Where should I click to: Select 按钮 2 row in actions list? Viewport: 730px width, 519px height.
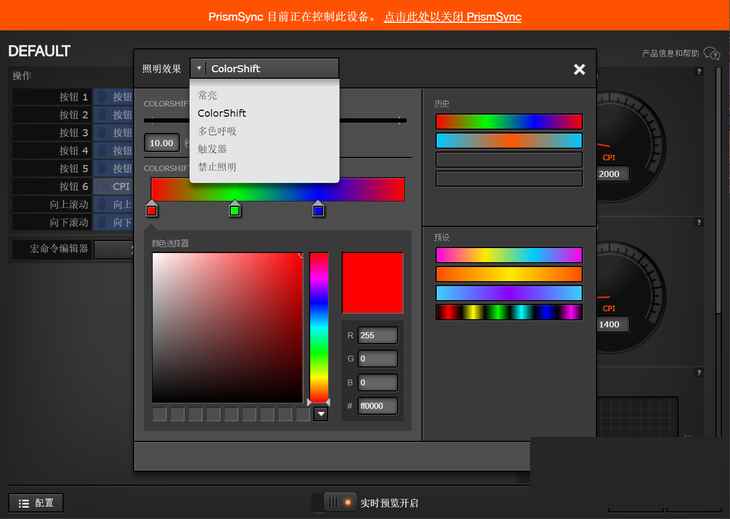(x=72, y=115)
